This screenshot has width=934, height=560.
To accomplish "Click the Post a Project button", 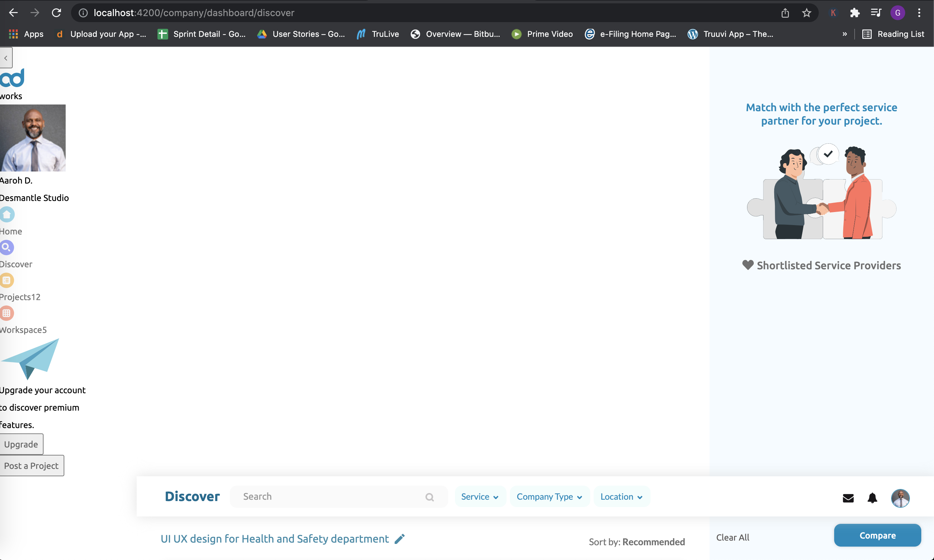I will (32, 466).
